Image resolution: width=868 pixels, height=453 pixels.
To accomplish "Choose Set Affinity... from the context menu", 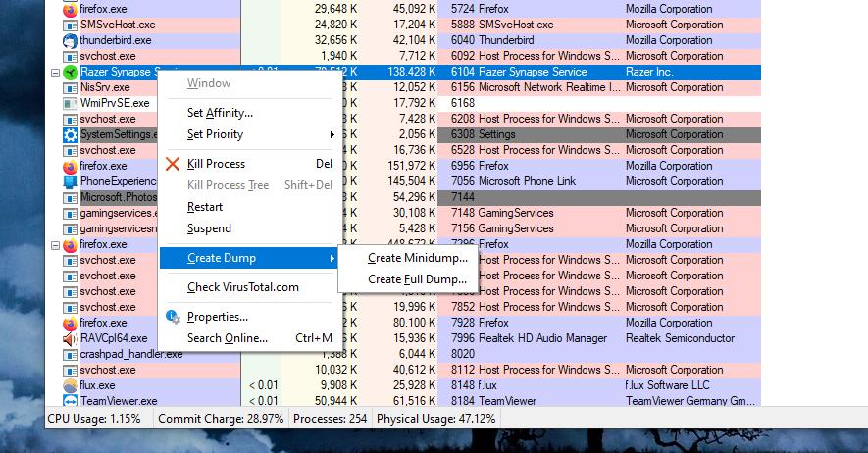I will (250, 113).
